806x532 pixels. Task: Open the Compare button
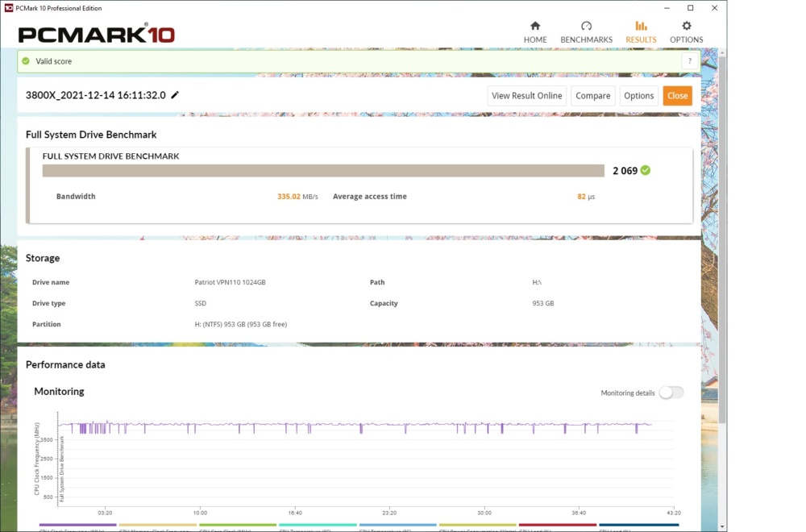[592, 96]
